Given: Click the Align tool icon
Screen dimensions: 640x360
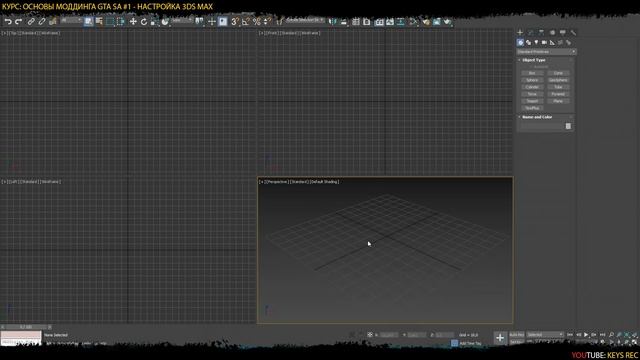Looking at the screenshot, I should point(343,21).
